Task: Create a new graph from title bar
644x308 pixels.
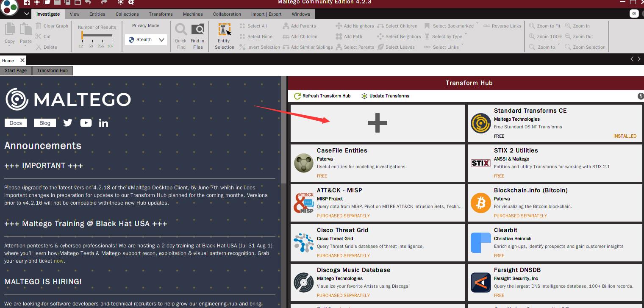Action: (27, 2)
